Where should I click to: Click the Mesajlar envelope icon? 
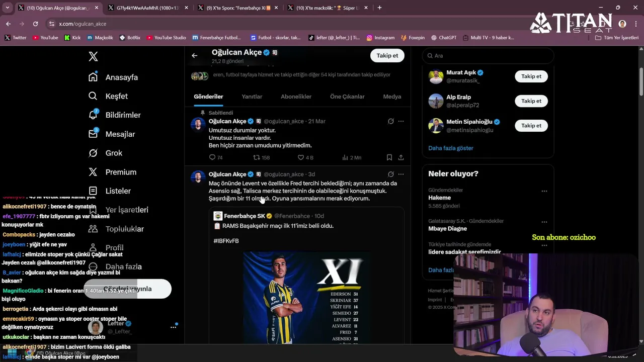93,134
